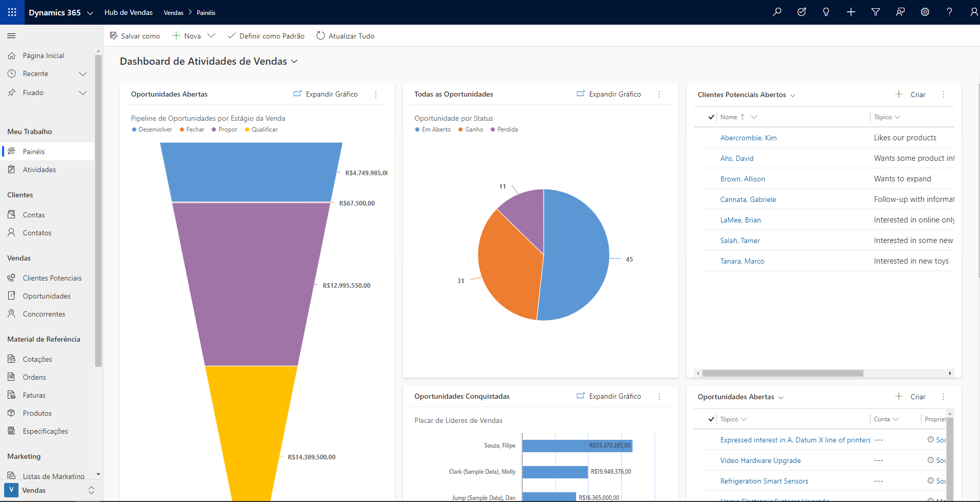Open the Nome column header dropdown
This screenshot has height=502, width=980.
[754, 117]
